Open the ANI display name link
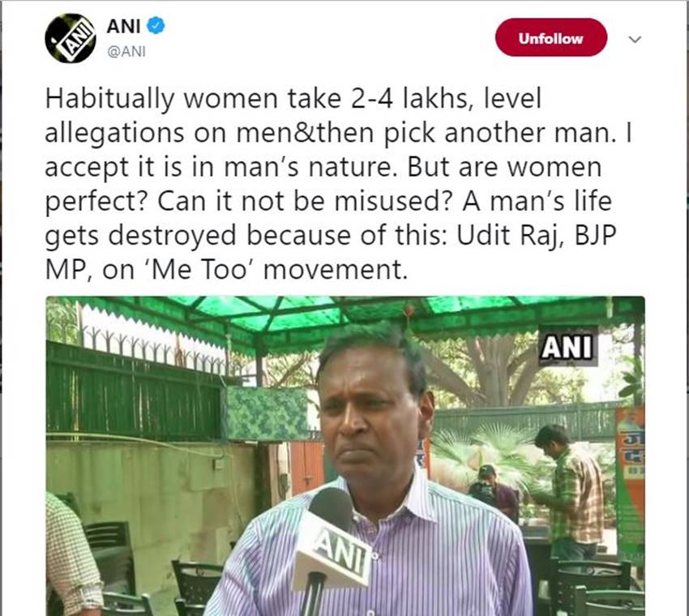The width and height of the screenshot is (689, 616). (122, 25)
